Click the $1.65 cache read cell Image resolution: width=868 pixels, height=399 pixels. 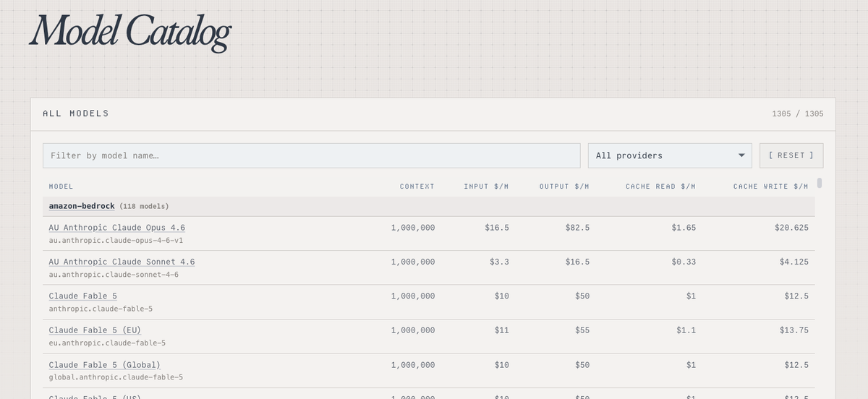(684, 228)
